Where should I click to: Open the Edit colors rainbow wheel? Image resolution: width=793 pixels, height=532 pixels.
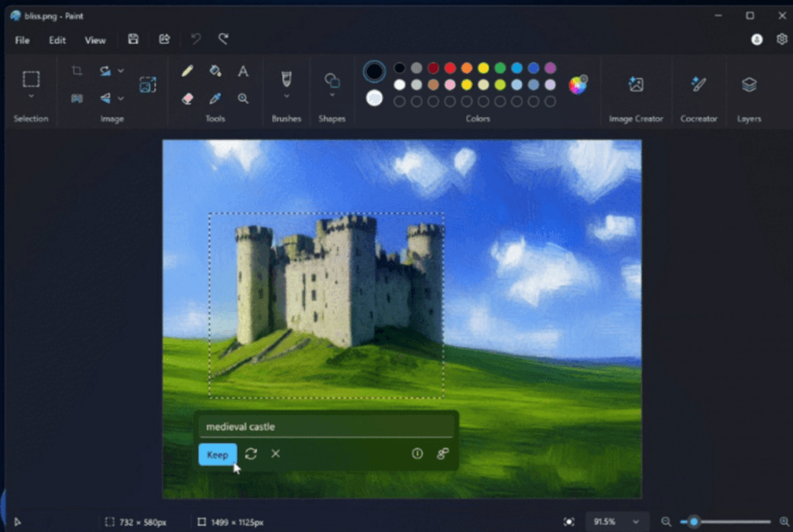(x=578, y=84)
